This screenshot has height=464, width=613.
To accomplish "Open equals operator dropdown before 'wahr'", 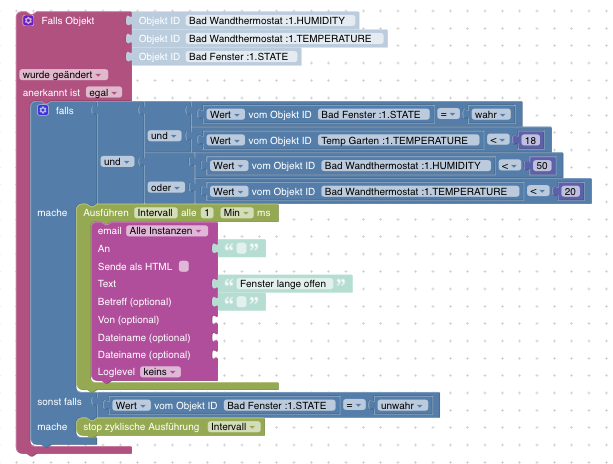I will coord(448,114).
